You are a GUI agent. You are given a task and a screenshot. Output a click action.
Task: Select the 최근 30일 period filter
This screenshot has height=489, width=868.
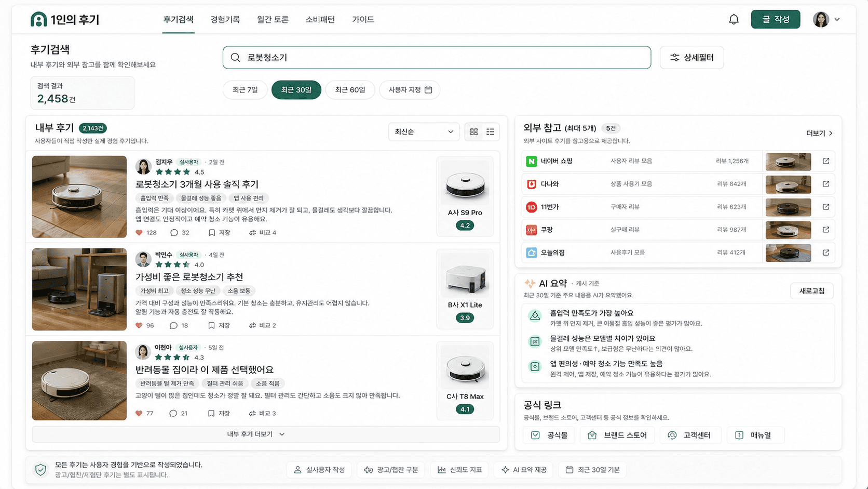point(296,90)
